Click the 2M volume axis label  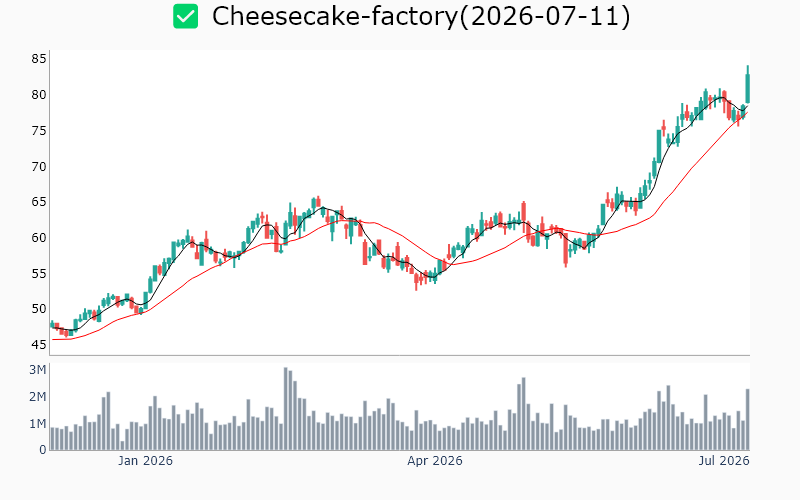tap(38, 397)
